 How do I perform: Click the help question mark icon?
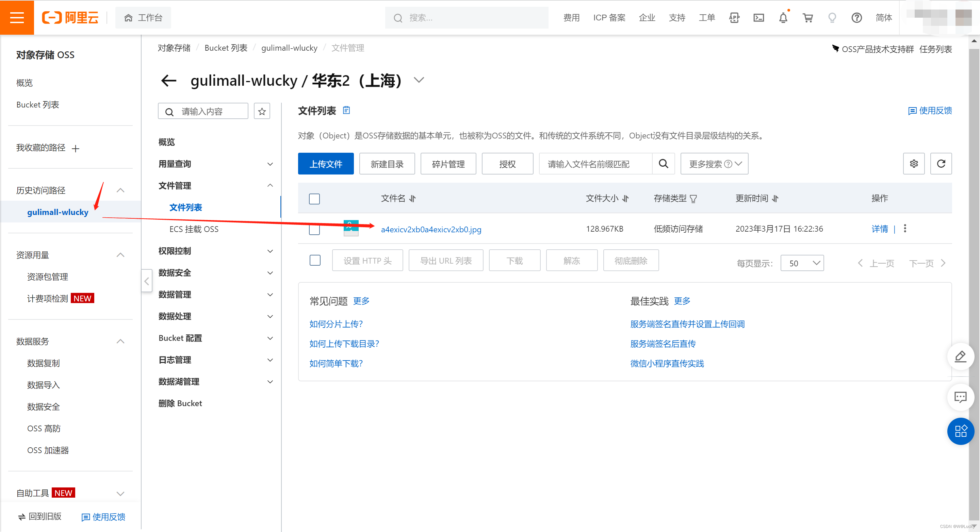click(x=856, y=18)
